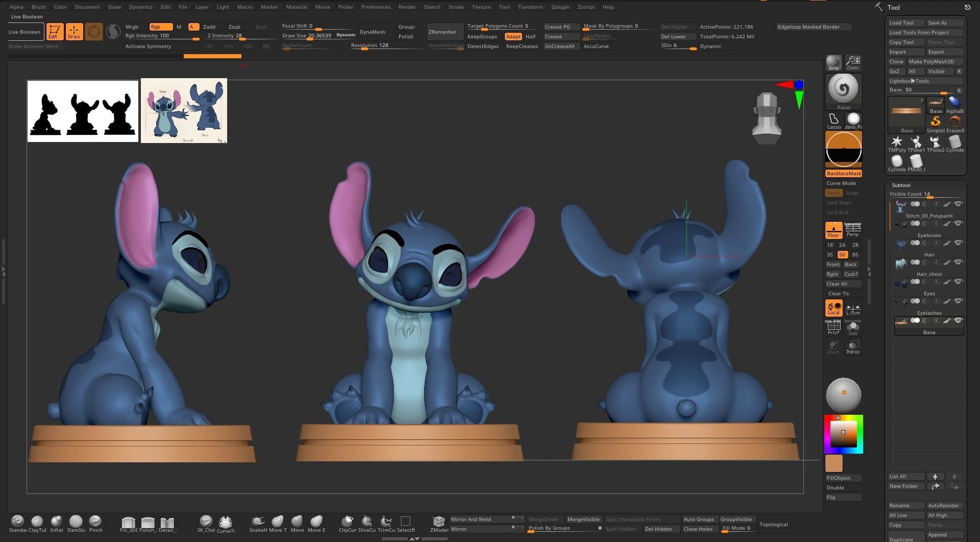Hide the Stitch_00_Polypaint subtool eye icon
Viewport: 980px width, 542px height.
pos(959,204)
